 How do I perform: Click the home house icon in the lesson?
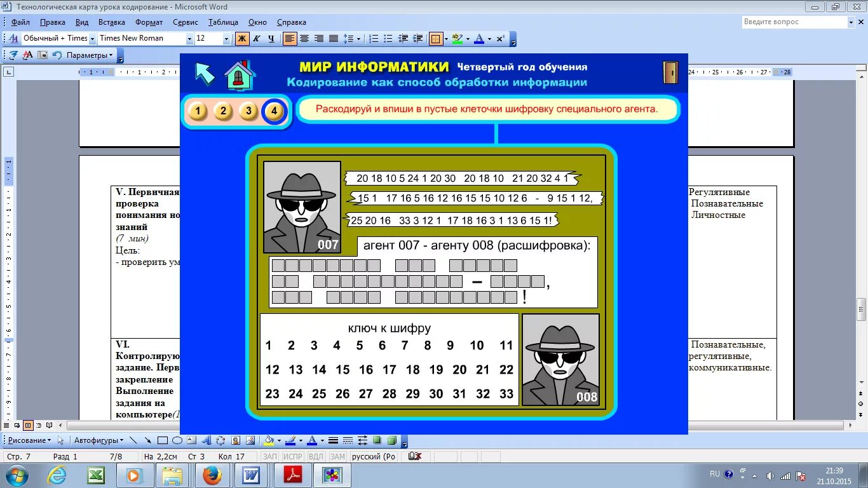(x=240, y=75)
